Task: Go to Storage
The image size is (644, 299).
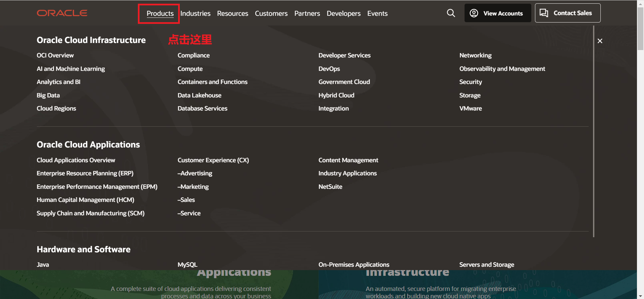Action: click(x=470, y=95)
